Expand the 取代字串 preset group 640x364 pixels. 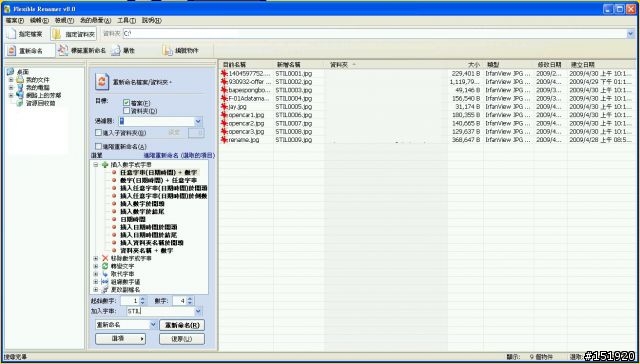click(96, 274)
